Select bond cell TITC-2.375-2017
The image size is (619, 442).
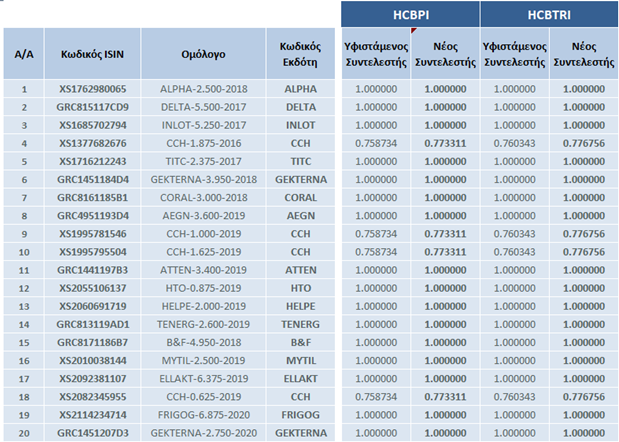coord(202,161)
